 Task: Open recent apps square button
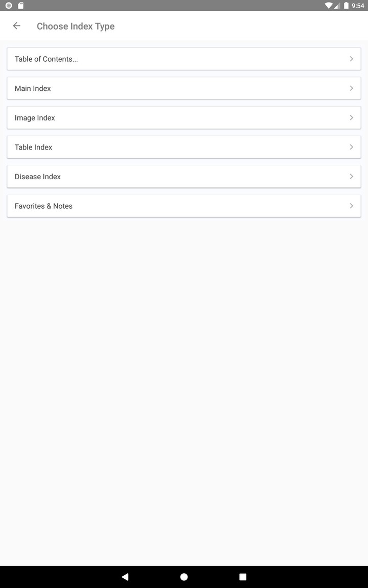click(x=243, y=577)
